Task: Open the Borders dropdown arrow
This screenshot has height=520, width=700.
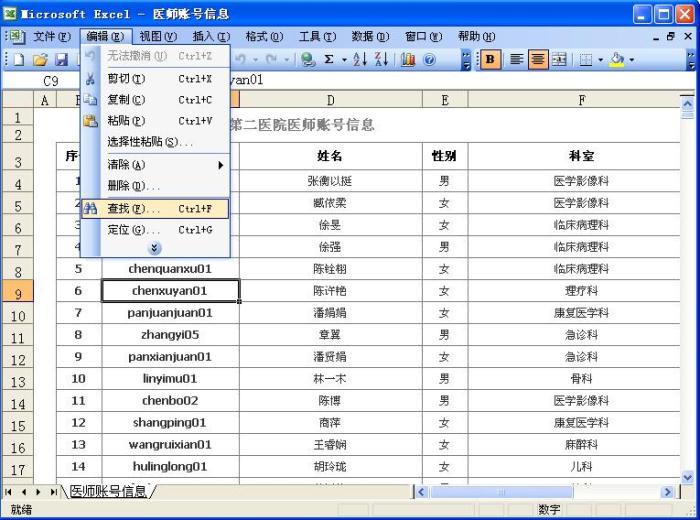Action: [599, 60]
